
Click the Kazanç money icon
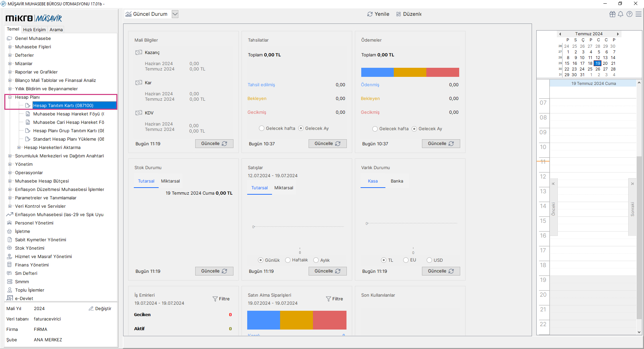(x=139, y=52)
